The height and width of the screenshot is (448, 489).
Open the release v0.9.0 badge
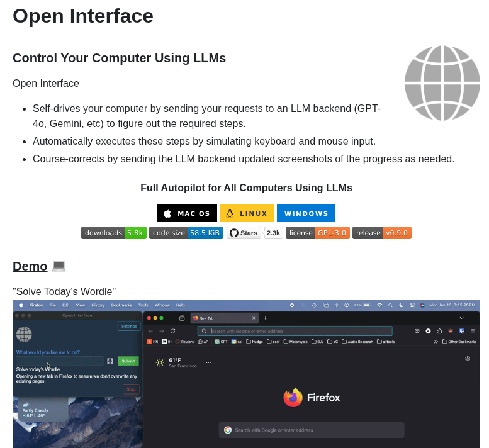tap(382, 233)
